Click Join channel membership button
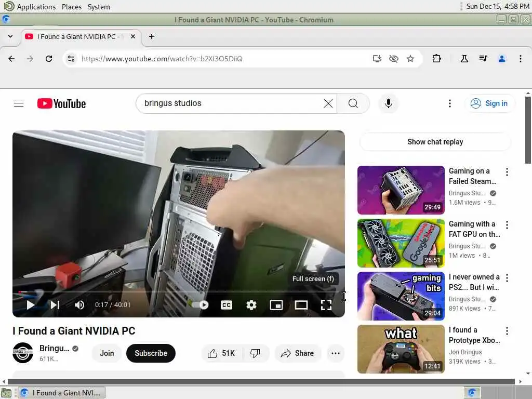This screenshot has height=399, width=532. point(107,353)
